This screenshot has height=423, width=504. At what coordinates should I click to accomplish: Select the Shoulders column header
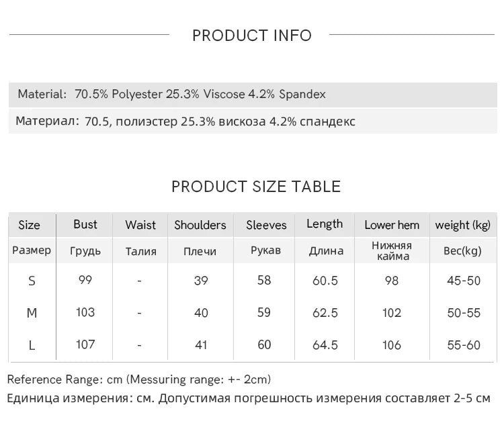tap(200, 225)
